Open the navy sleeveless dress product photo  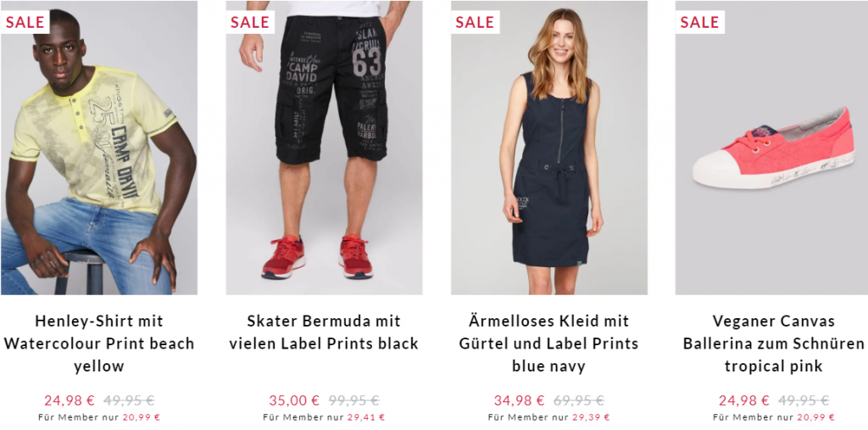click(549, 148)
